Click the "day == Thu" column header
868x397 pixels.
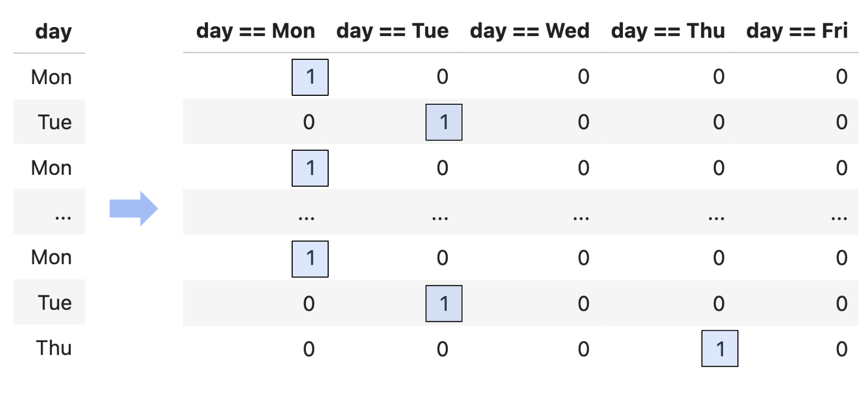tap(668, 31)
